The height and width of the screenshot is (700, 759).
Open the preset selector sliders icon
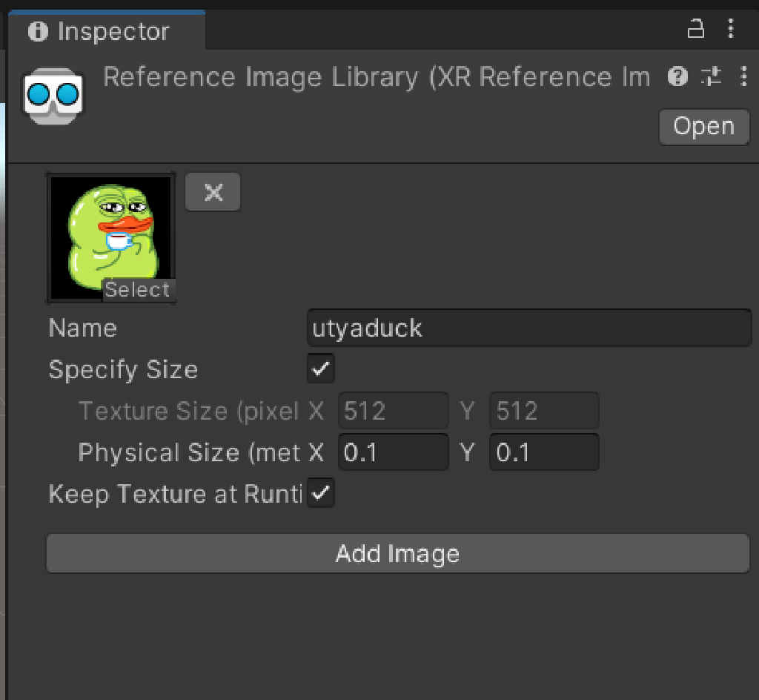[711, 76]
